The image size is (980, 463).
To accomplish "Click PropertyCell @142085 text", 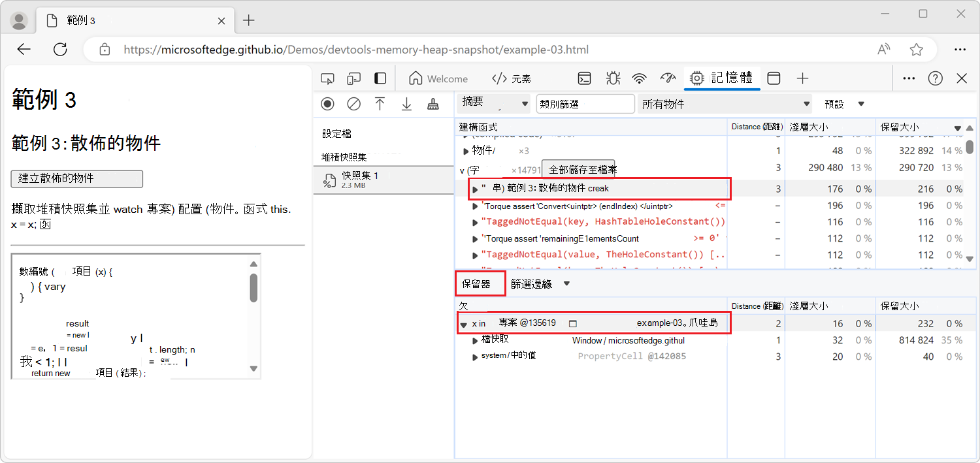I will (x=632, y=357).
